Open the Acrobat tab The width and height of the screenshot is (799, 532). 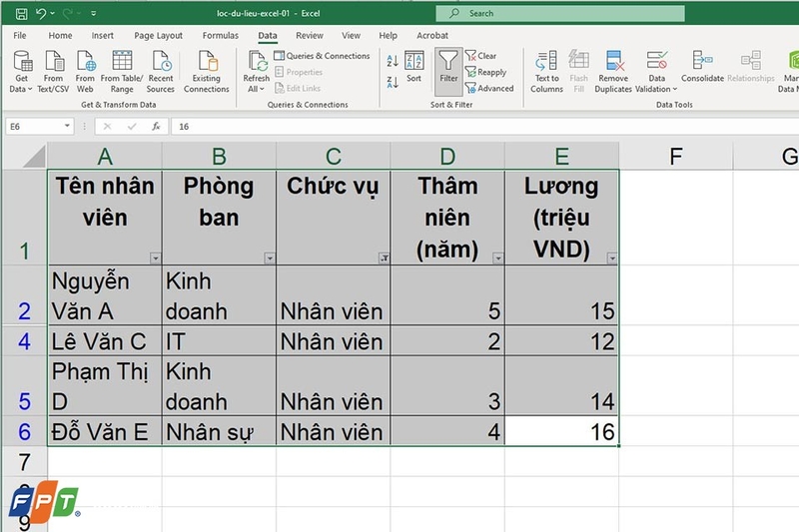pos(432,36)
